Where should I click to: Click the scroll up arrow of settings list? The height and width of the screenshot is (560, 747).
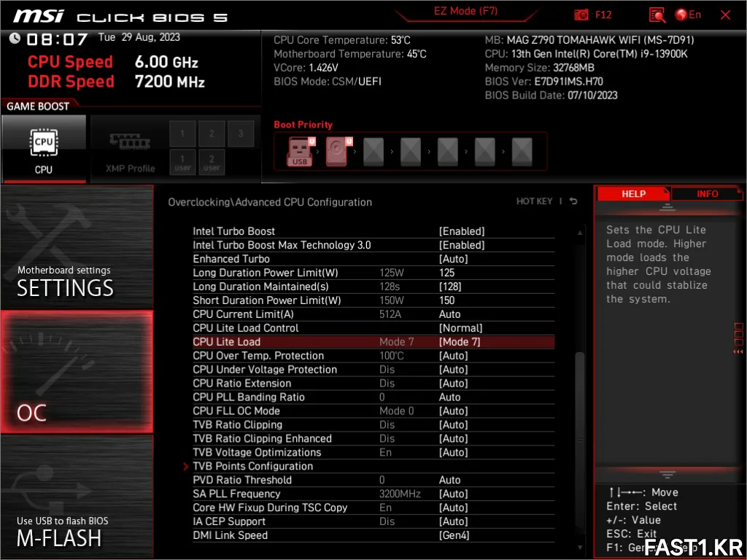click(580, 233)
